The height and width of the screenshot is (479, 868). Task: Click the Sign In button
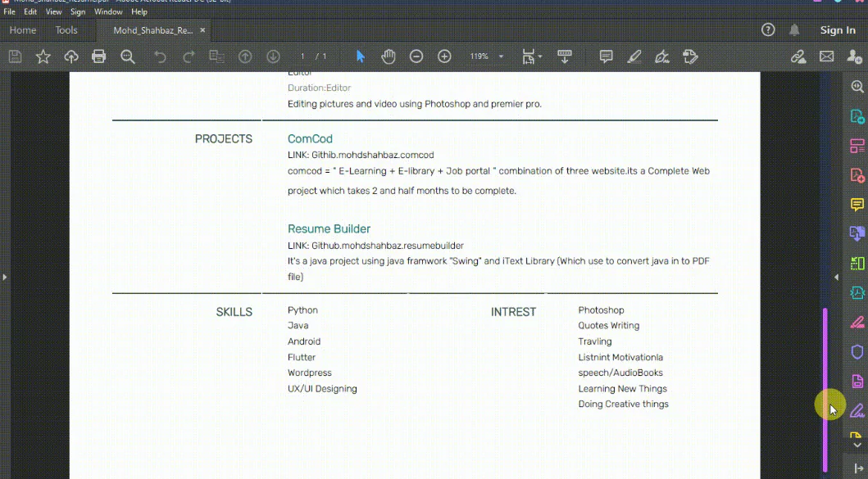point(838,30)
